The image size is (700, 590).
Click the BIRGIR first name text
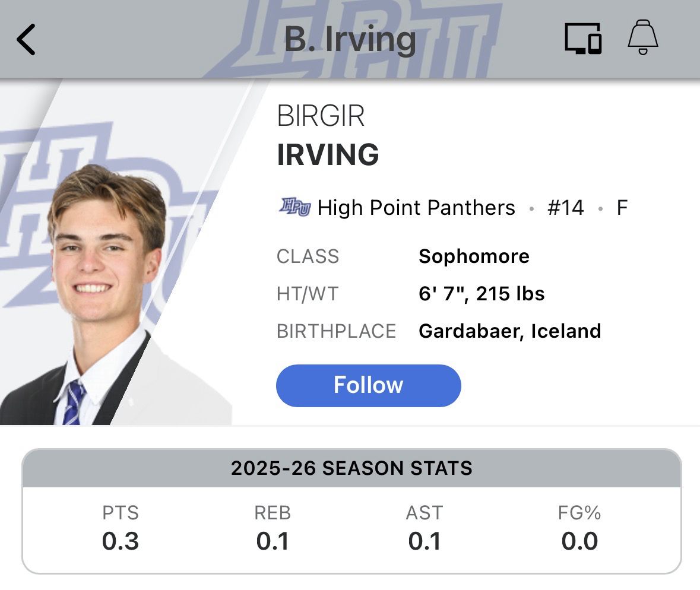click(321, 116)
